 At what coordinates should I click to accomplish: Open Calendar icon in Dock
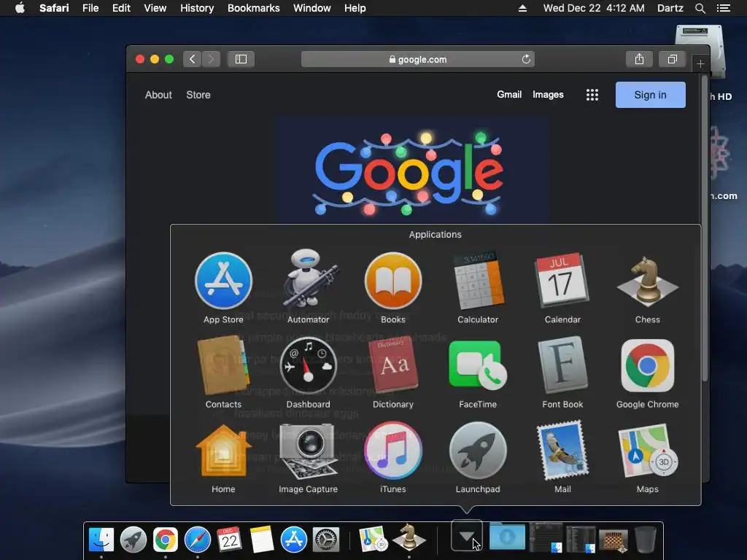pyautogui.click(x=230, y=540)
